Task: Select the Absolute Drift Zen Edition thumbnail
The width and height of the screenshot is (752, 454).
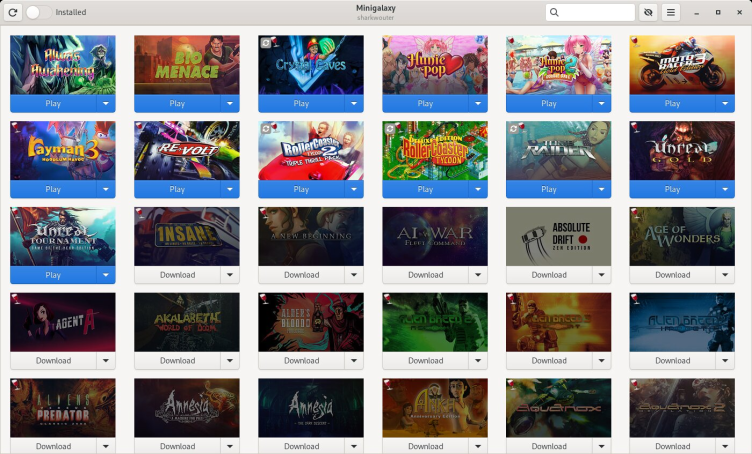Action: pos(559,236)
